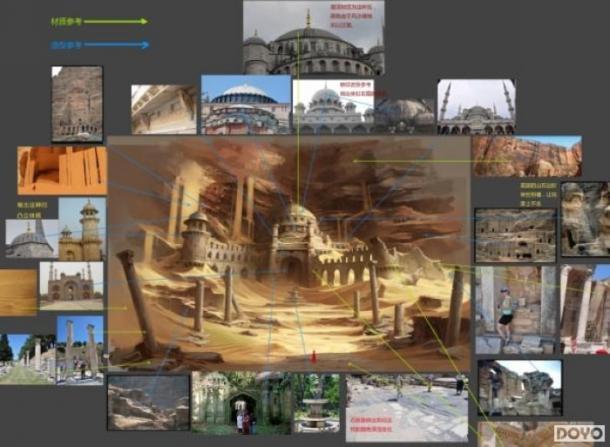Select the ruined pillars photo beside the tourist photo
Screen dimensions: 610x447
585,310
